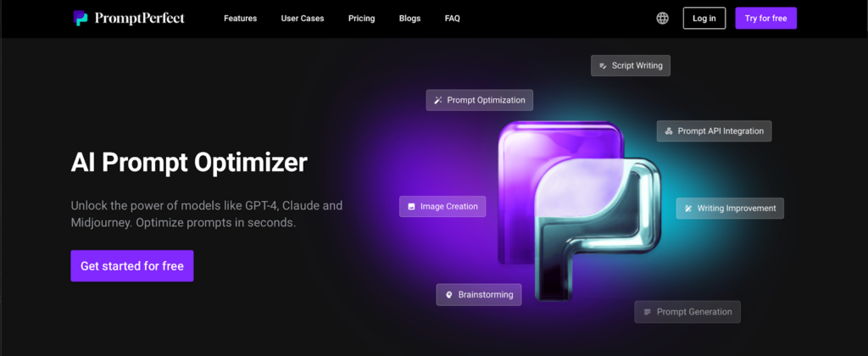This screenshot has height=356, width=868.
Task: Navigate to Blogs
Action: (409, 19)
